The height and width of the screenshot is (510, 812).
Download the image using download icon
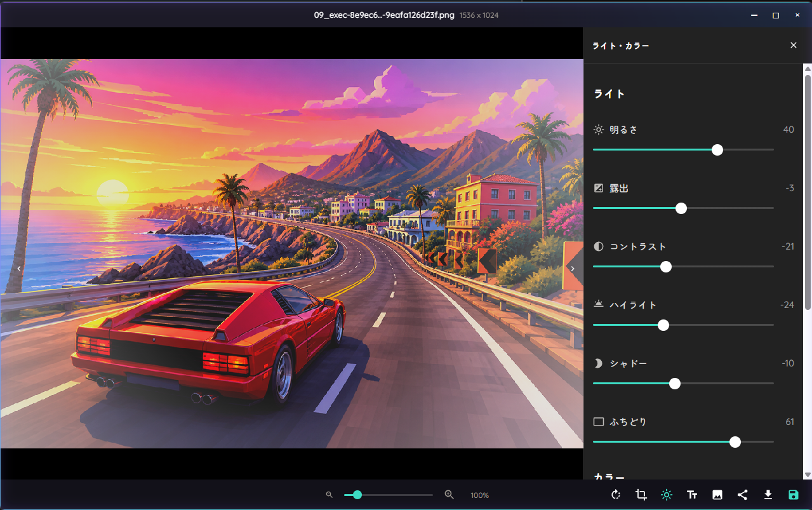click(768, 495)
